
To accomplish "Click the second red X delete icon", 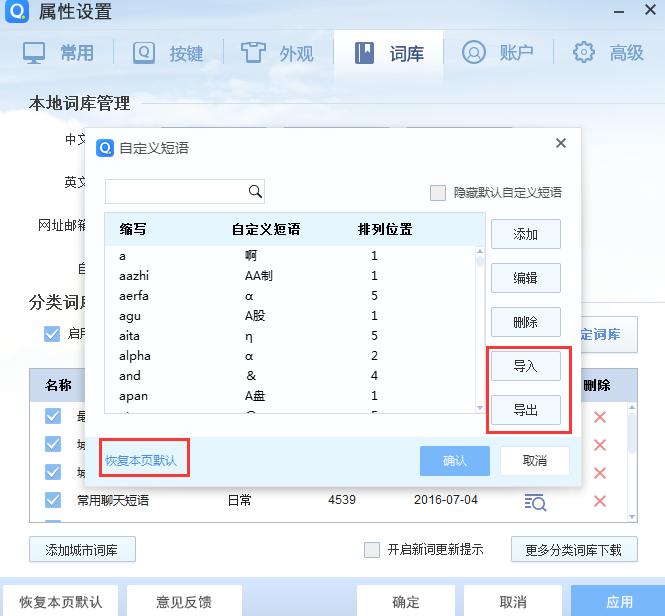I will [600, 445].
